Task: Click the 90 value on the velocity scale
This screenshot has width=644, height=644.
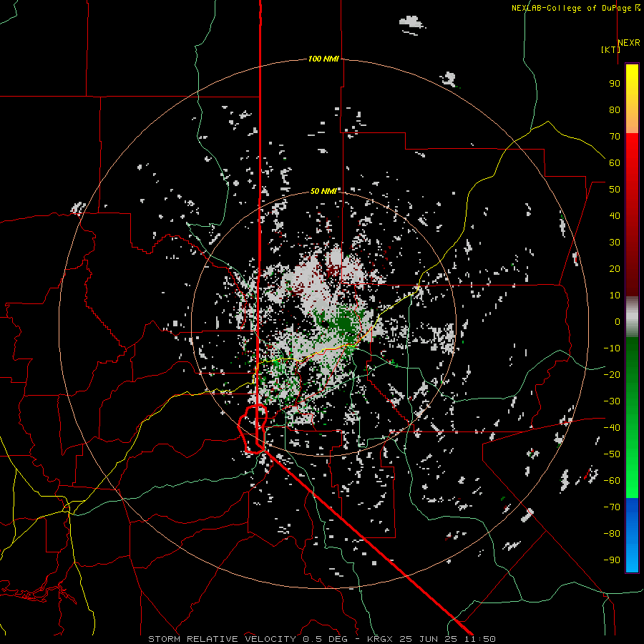Action: 615,84
